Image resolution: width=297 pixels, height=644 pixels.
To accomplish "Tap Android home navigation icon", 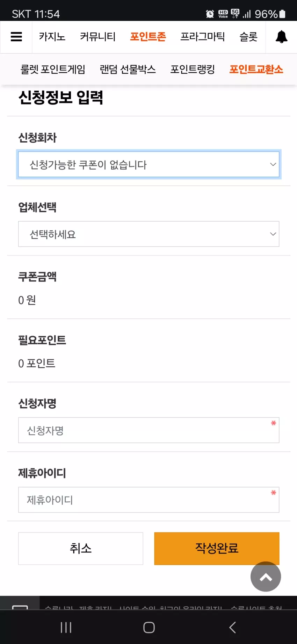I will pyautogui.click(x=149, y=627).
